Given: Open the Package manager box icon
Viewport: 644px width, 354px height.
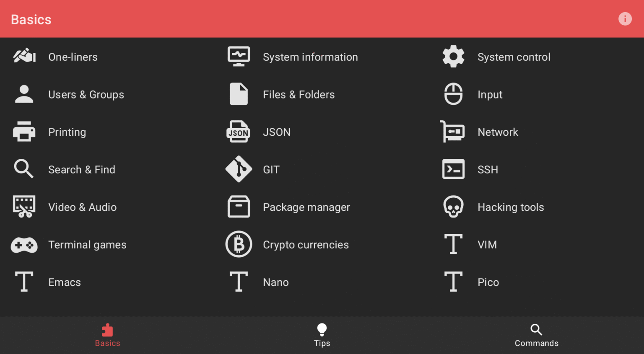Looking at the screenshot, I should pos(239,207).
